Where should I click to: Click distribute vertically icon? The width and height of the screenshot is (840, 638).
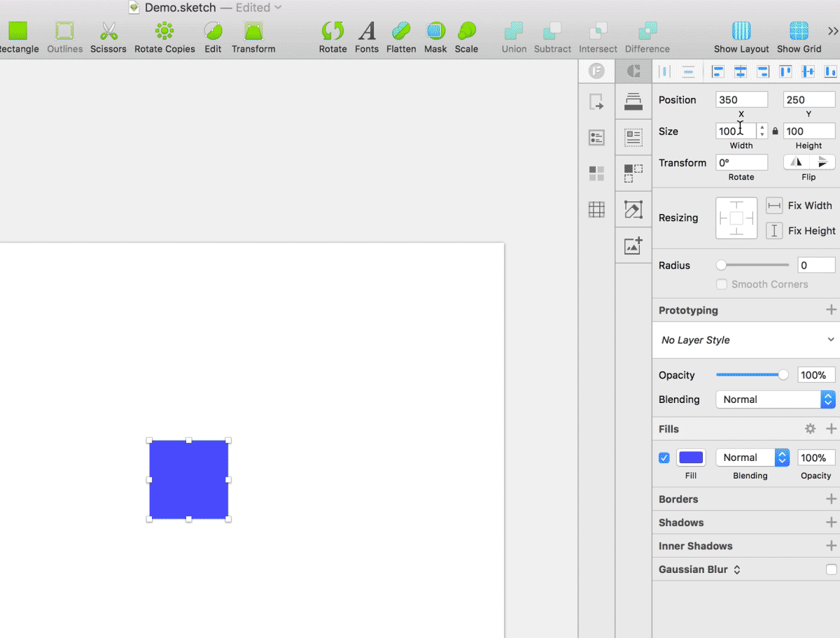pyautogui.click(x=689, y=71)
